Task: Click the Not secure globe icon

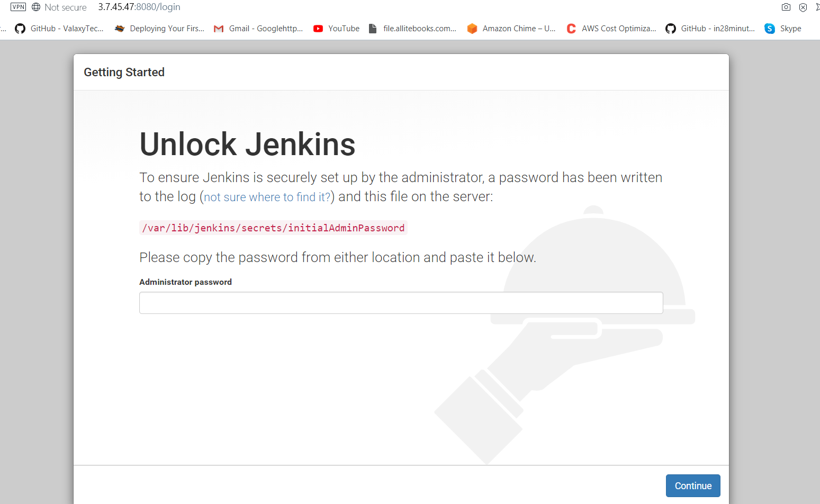Action: click(x=36, y=7)
